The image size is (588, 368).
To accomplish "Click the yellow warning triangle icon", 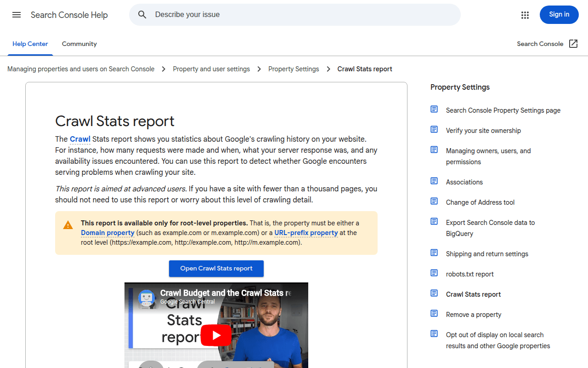I will 68,225.
